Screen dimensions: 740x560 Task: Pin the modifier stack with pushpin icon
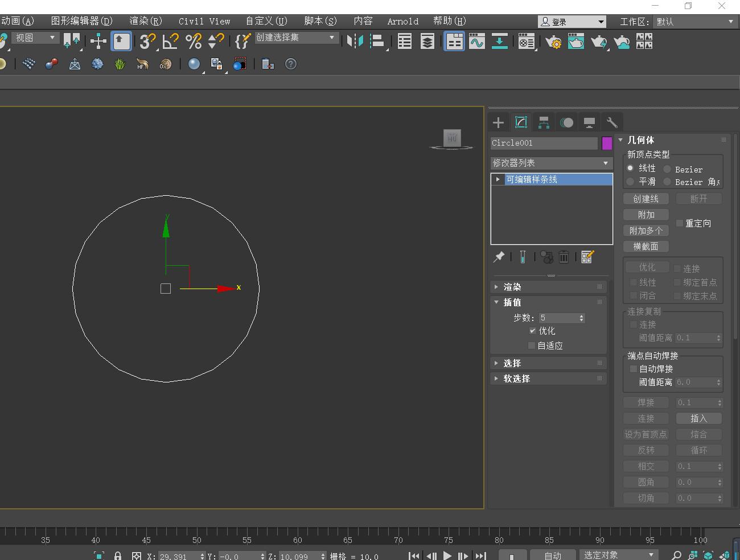[499, 257]
